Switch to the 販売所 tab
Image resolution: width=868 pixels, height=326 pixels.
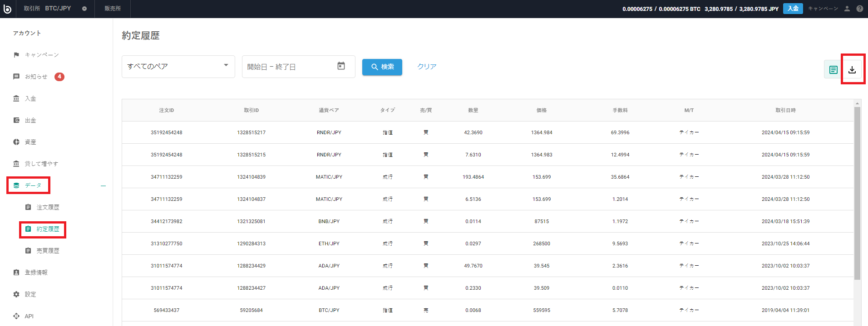(x=113, y=9)
